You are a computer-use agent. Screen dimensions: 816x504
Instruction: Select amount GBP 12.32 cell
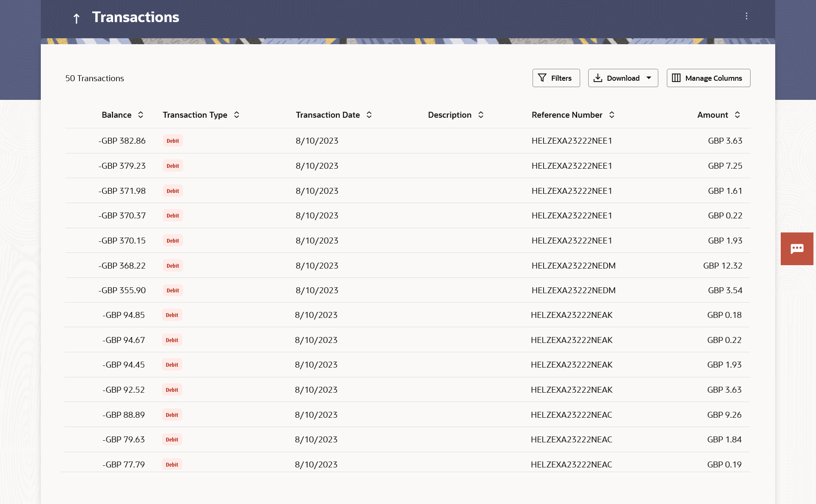(722, 266)
